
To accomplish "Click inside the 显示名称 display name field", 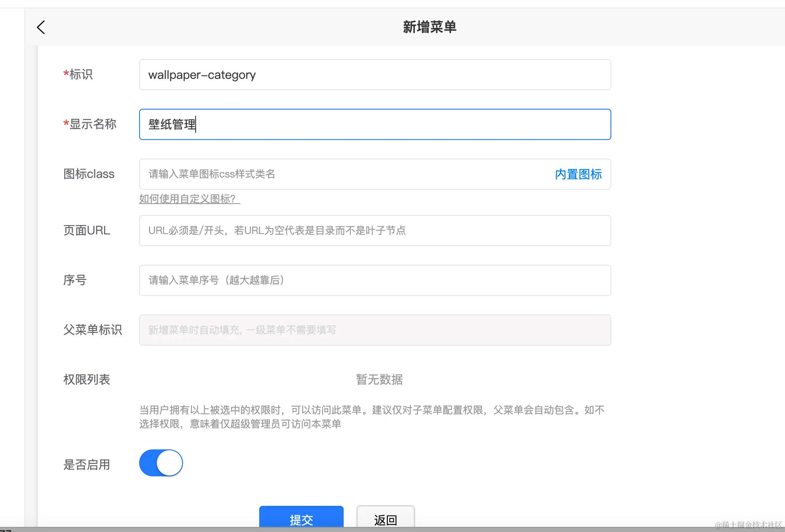I will (x=374, y=124).
